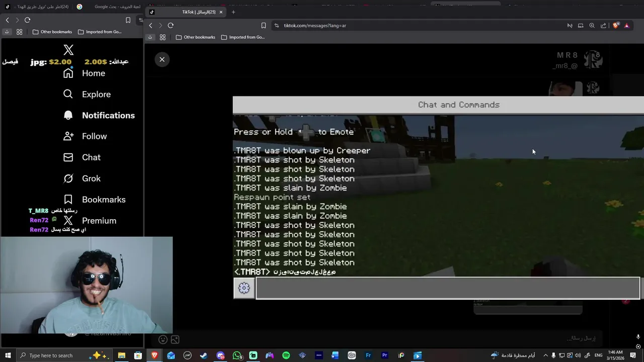Viewport: 644px width, 362px height.
Task: Open WhatsApp from the taskbar
Action: click(237, 355)
